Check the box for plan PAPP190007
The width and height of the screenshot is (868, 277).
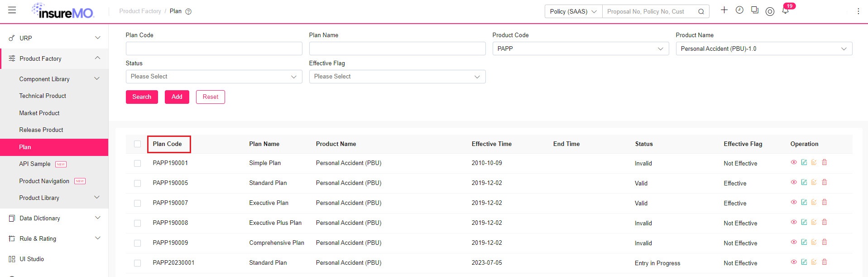coord(137,204)
